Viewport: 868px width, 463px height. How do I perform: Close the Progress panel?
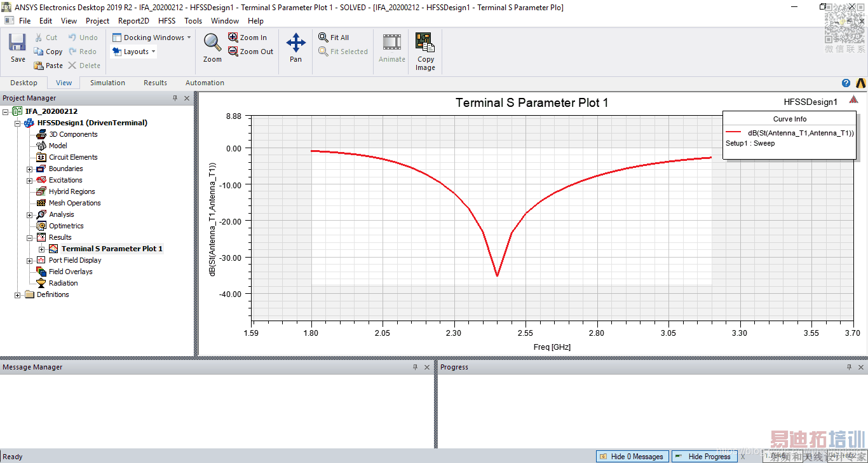pyautogui.click(x=860, y=367)
